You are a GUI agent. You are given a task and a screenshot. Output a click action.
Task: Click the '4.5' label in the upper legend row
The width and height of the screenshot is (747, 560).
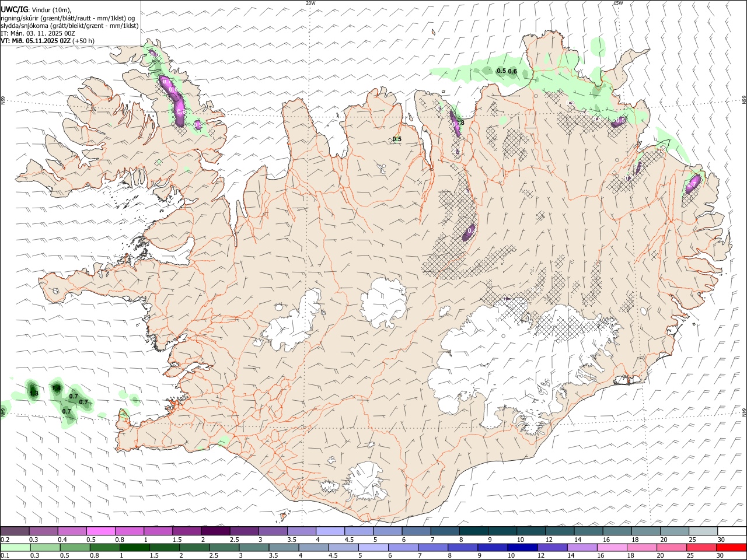click(x=349, y=540)
